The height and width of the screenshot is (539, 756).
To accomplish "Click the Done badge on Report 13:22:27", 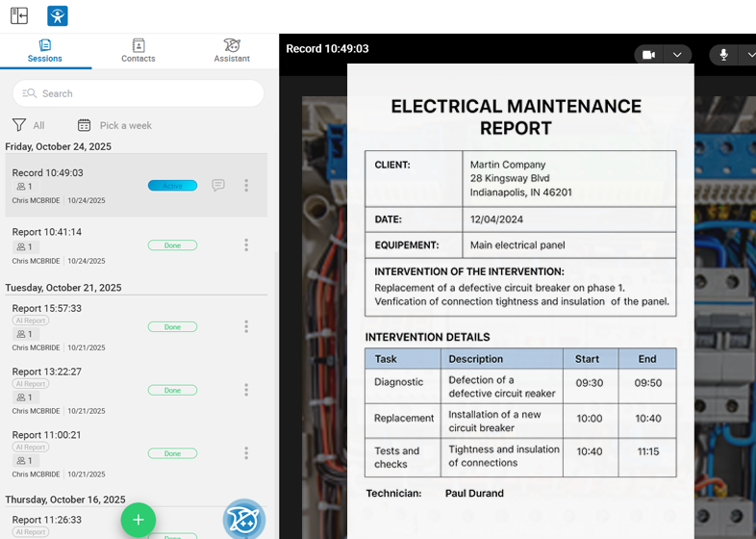I will click(x=172, y=390).
